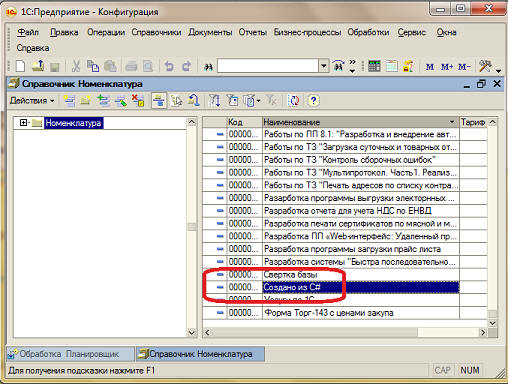
Task: Open file using folder arrow icon
Action: point(38,66)
